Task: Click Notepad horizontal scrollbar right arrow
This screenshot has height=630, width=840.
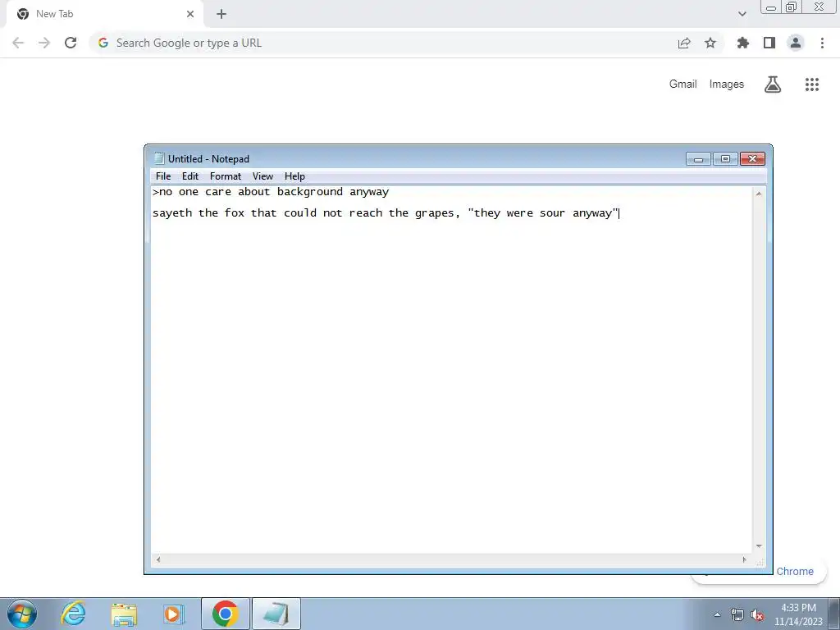Action: (744, 559)
